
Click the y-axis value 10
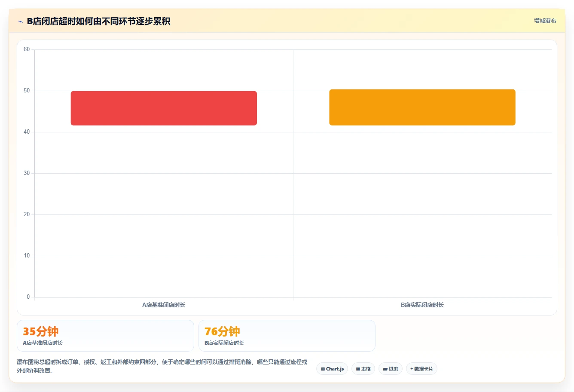tap(27, 256)
